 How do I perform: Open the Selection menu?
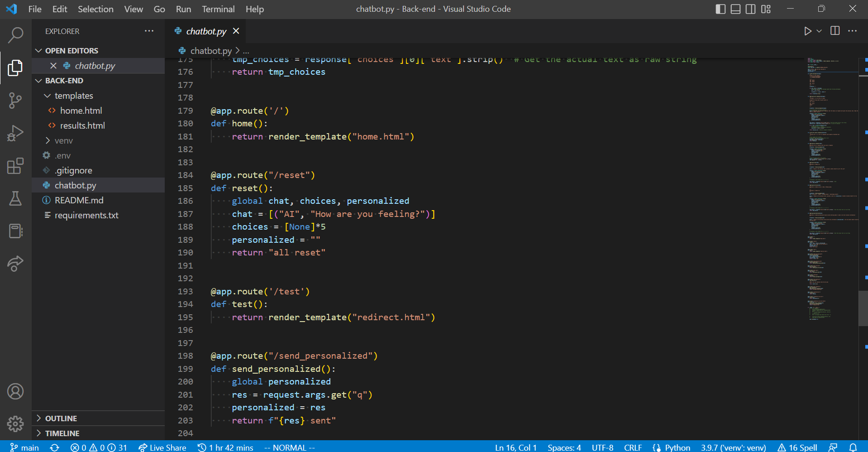95,9
